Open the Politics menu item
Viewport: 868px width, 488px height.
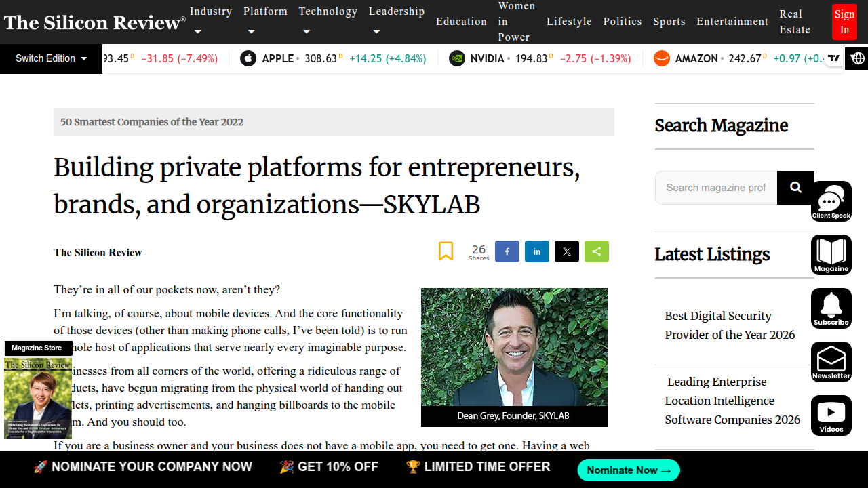pos(623,22)
